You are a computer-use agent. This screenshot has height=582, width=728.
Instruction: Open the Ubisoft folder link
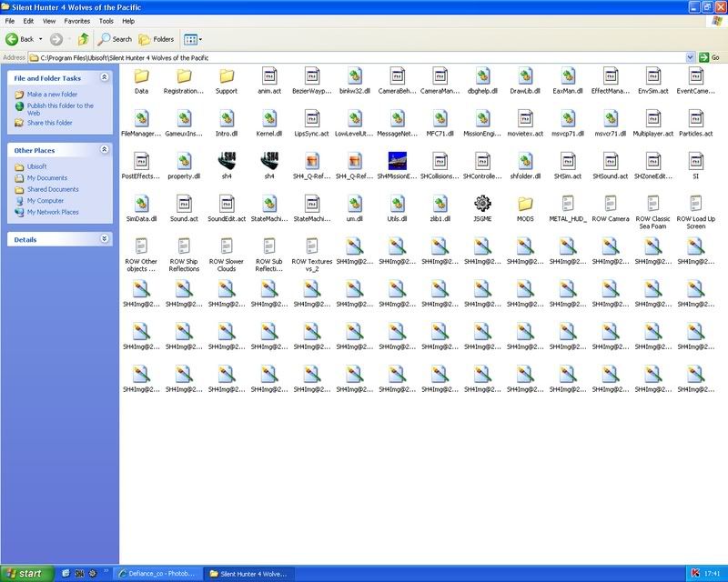[x=36, y=166]
